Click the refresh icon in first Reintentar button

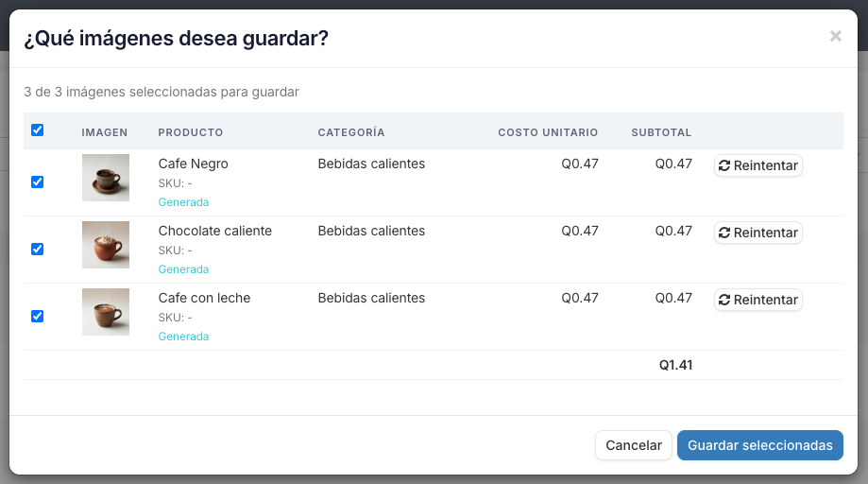(x=724, y=165)
